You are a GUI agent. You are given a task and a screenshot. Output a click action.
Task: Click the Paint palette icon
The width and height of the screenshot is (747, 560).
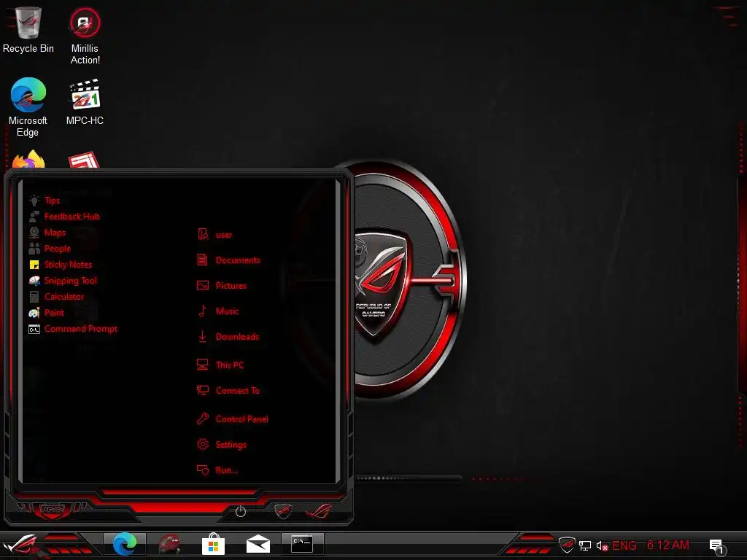coord(34,313)
